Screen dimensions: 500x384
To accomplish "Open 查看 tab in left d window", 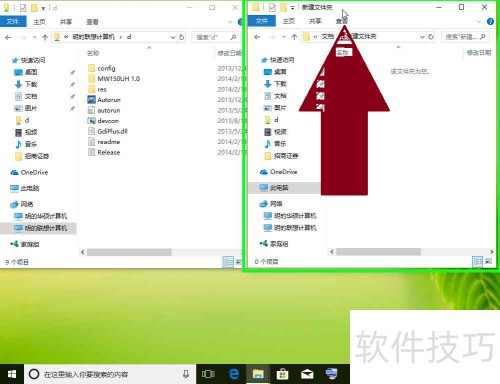I will click(92, 22).
